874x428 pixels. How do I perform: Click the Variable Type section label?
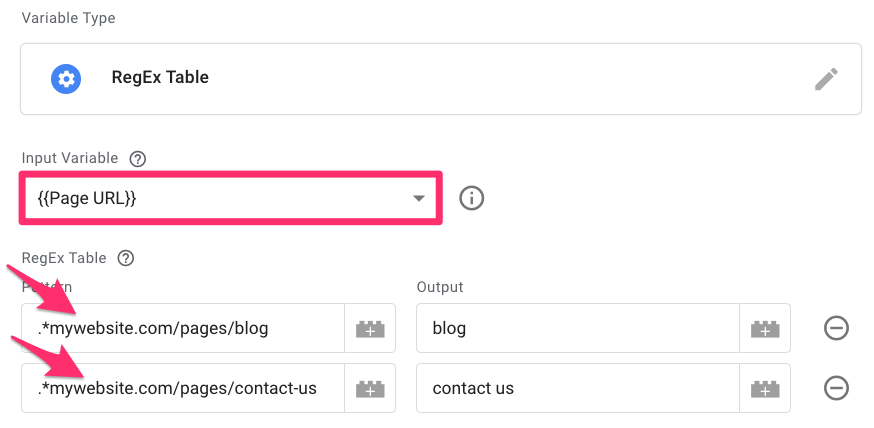69,18
